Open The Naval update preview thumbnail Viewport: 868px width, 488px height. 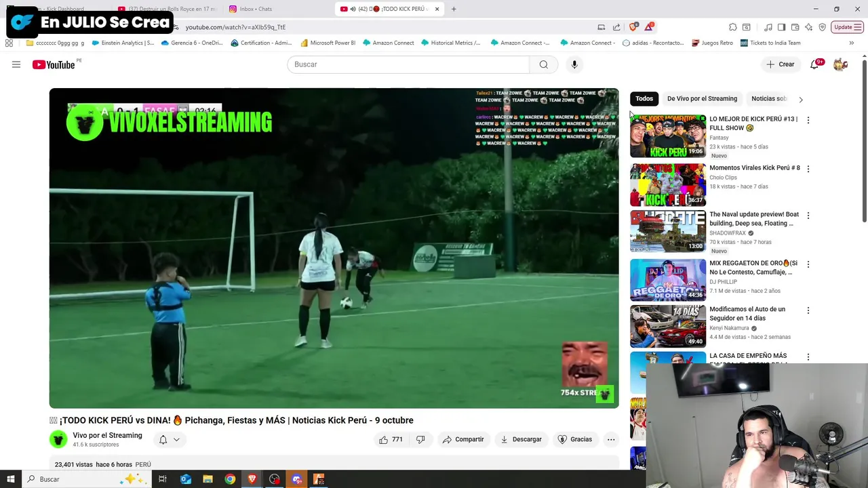click(668, 231)
